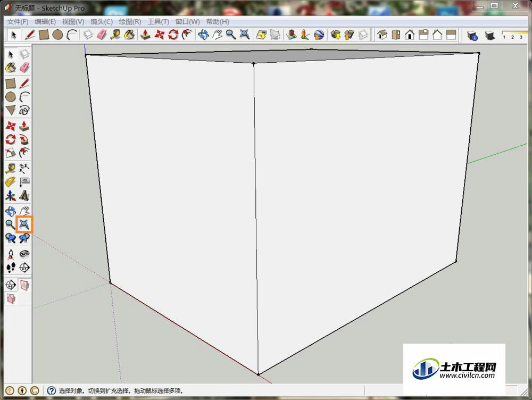This screenshot has height=400, width=532.
Task: Select Tape Measure tool in top toolbar
Action: tap(115, 35)
